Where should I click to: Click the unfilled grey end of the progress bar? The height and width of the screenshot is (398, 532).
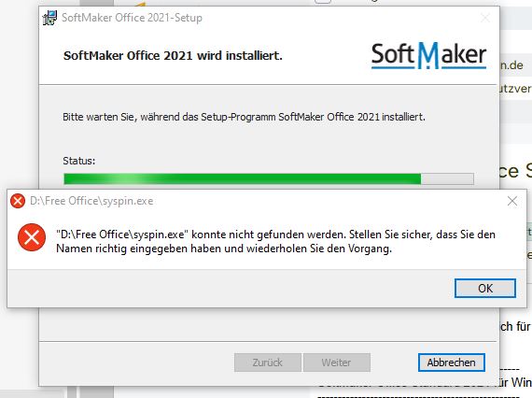tap(447, 178)
